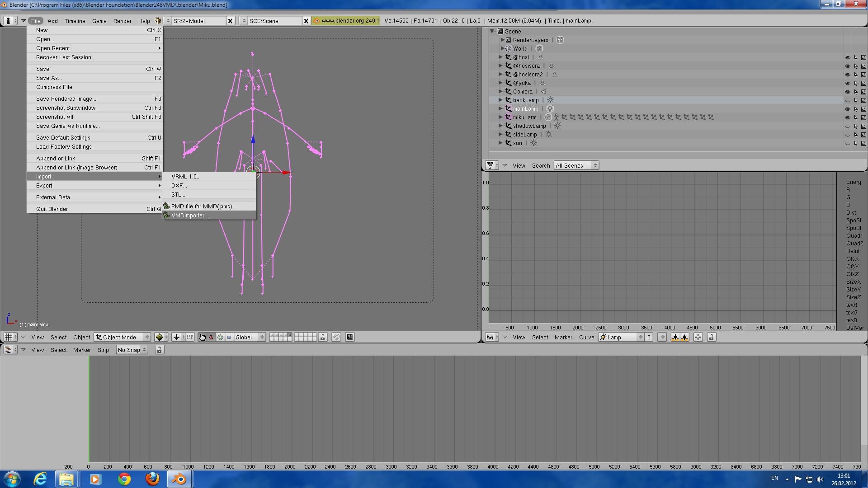Click the Outliner window type icon

pos(492,165)
